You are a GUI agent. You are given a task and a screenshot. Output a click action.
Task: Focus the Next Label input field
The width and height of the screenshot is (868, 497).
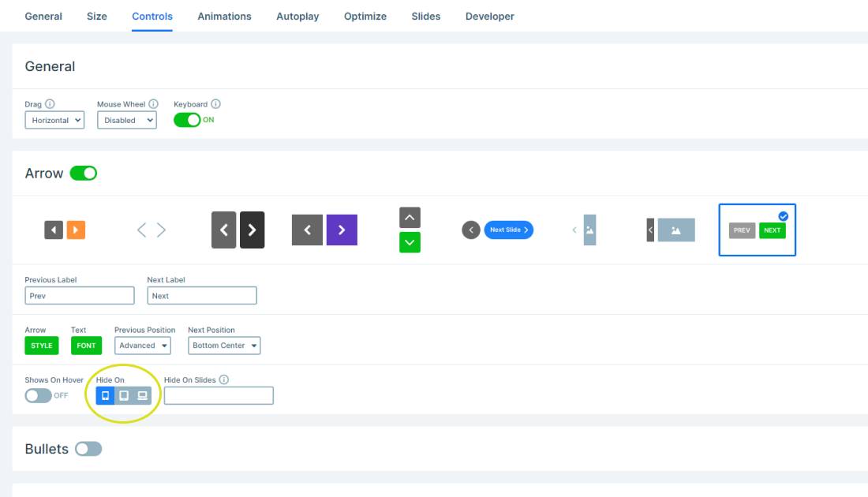click(202, 296)
